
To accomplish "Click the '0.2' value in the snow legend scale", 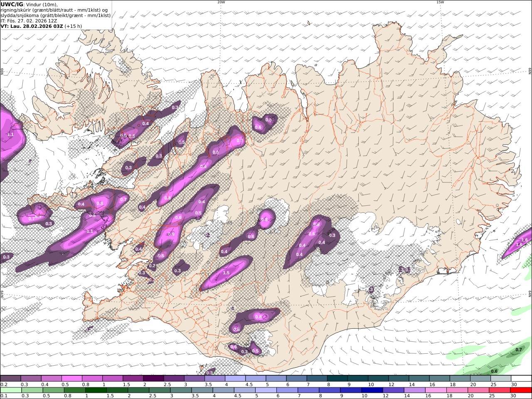I will [4, 384].
